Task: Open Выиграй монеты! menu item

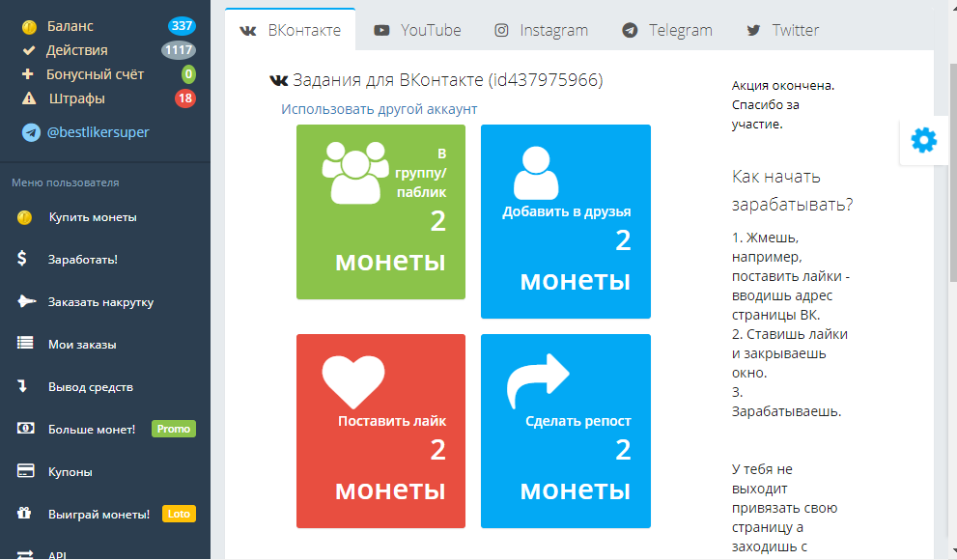Action: click(x=105, y=515)
